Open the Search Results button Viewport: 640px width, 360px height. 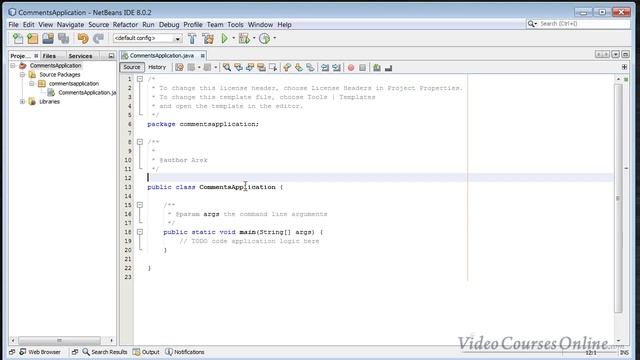click(104, 352)
